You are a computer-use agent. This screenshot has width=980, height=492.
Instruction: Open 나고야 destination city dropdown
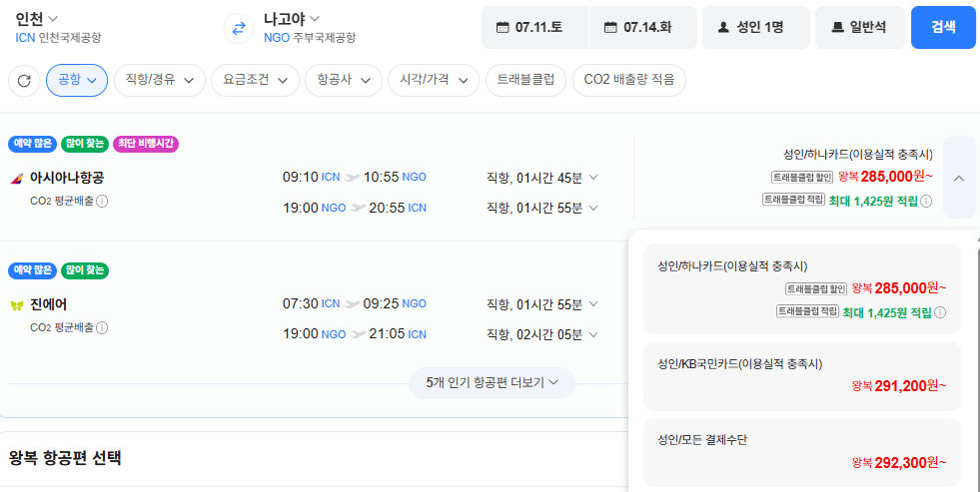(x=292, y=19)
